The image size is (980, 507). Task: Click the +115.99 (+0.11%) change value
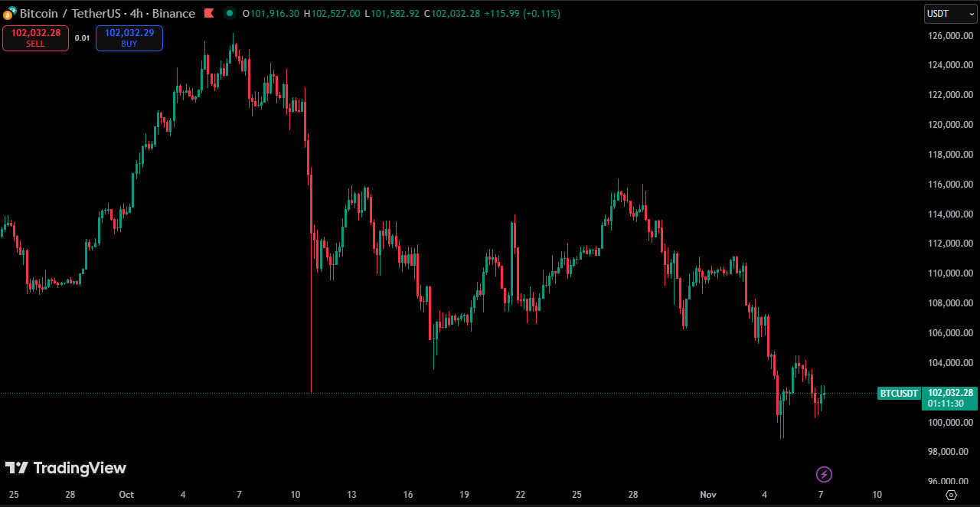[522, 14]
